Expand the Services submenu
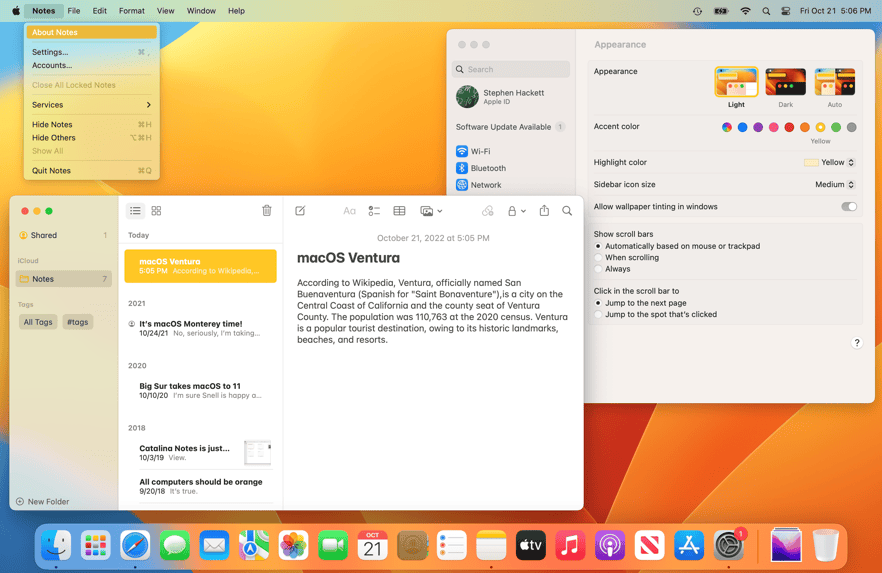Image resolution: width=882 pixels, height=573 pixels. pos(92,105)
